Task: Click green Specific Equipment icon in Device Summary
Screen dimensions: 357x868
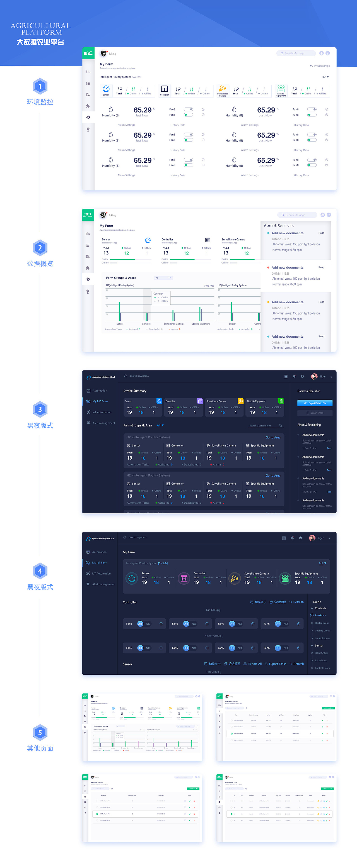Action: pos(281,401)
